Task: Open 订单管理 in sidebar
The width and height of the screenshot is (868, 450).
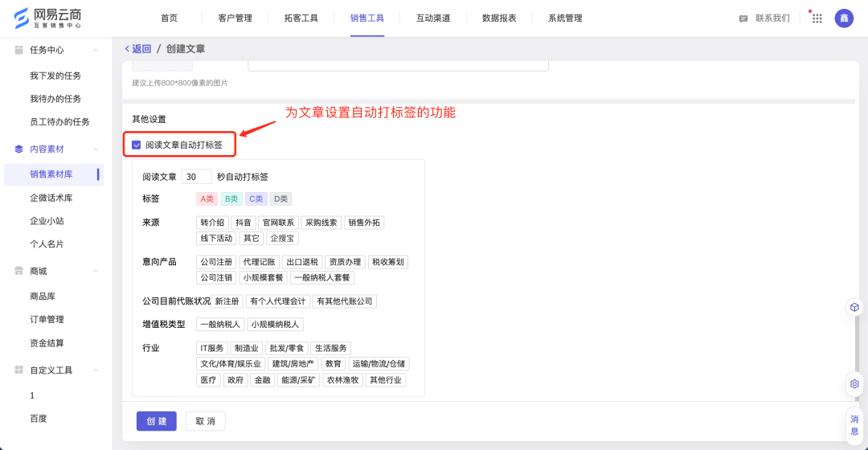Action: 47,319
